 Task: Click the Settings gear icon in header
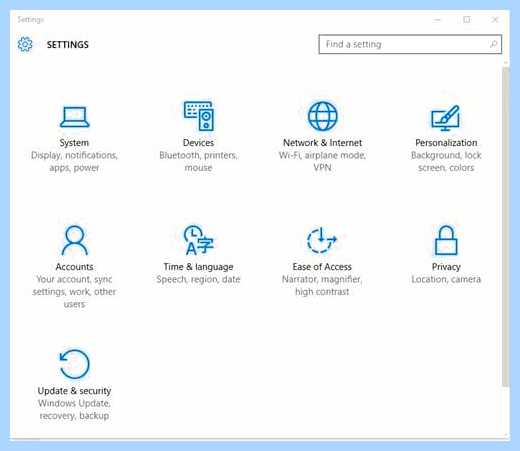click(x=25, y=44)
